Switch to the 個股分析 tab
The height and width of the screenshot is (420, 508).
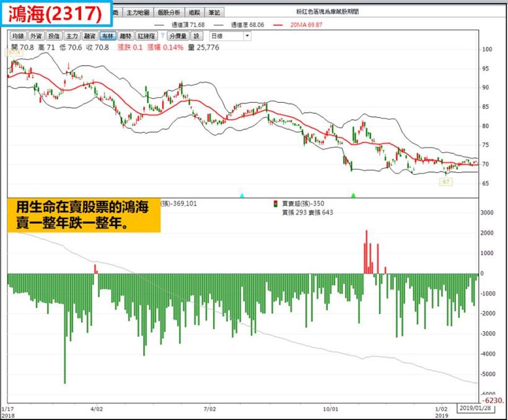(169, 12)
